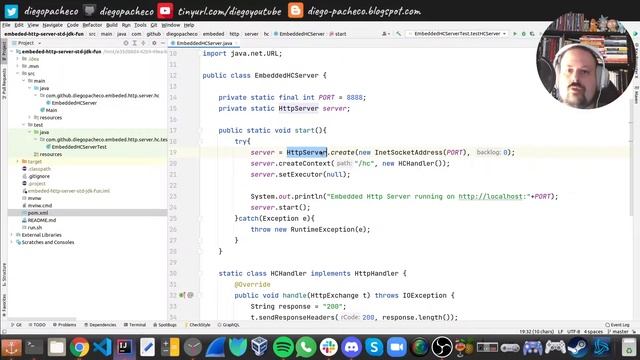Open Spotify from the dock
Screen dimensions: 640x360
click(x=283, y=348)
